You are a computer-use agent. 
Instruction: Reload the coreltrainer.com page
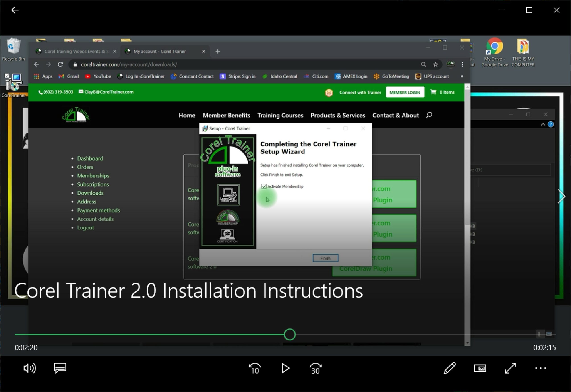(60, 64)
